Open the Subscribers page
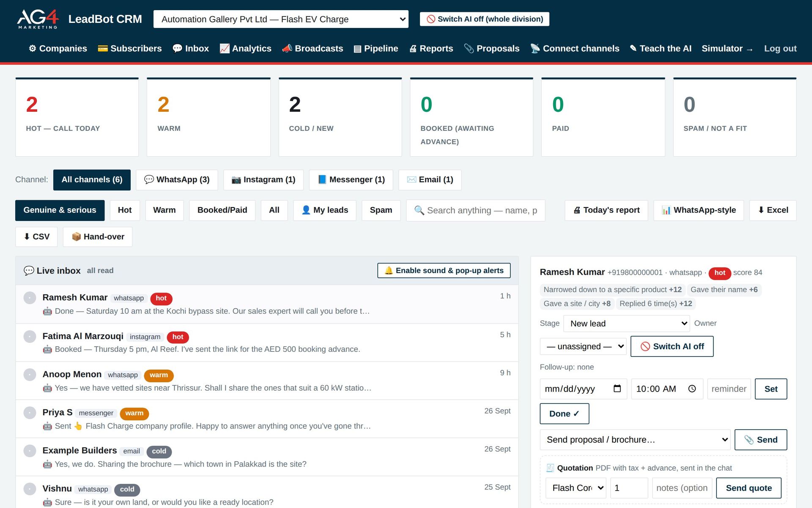Screen dimensions: 812x508 pos(130,49)
